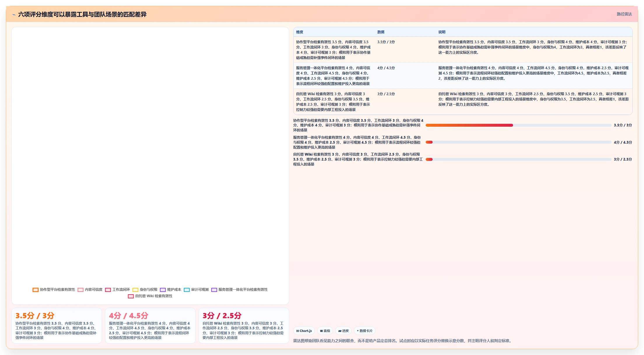Click the 数据卡片 chip

click(x=364, y=331)
